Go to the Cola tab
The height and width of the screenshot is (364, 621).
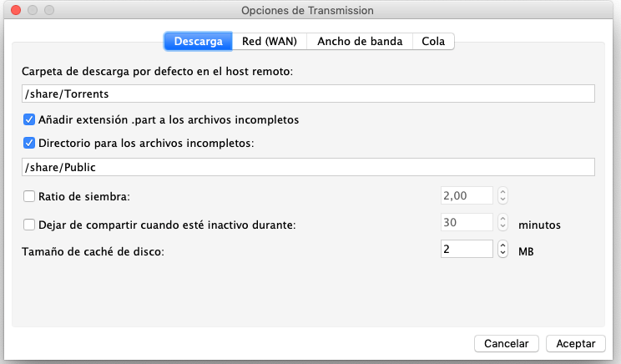pyautogui.click(x=433, y=41)
